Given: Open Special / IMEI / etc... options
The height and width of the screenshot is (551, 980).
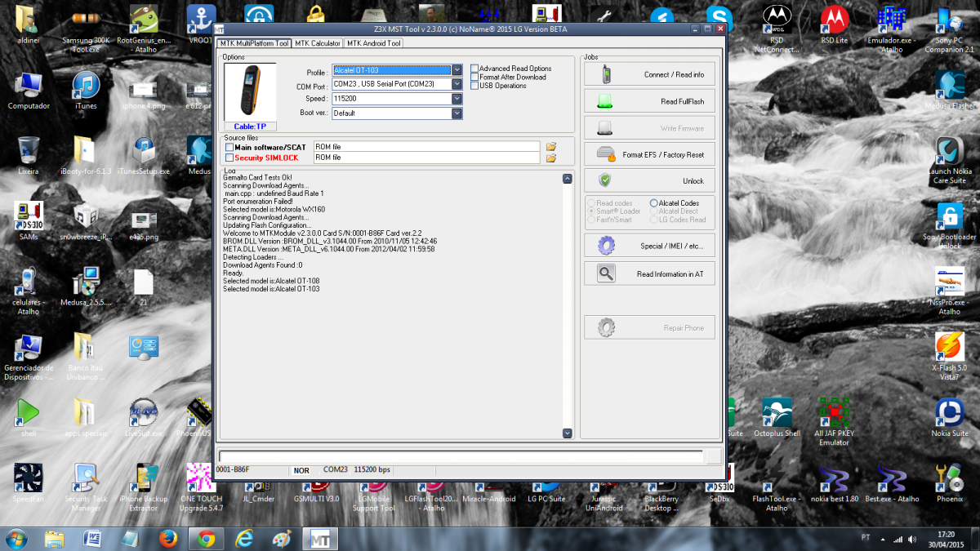Looking at the screenshot, I should click(x=649, y=246).
